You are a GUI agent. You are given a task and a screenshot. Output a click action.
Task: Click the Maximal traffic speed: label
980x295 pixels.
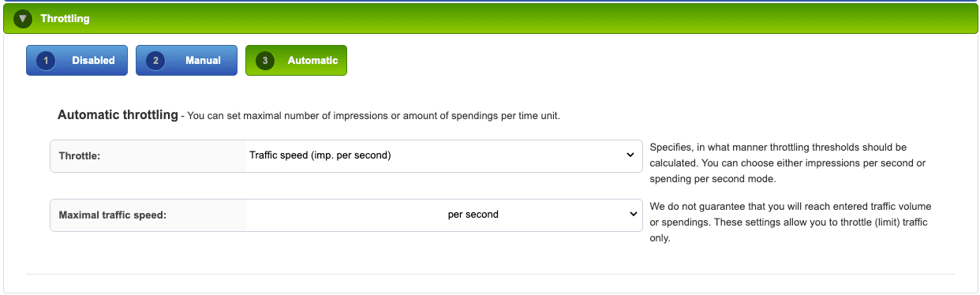[113, 215]
